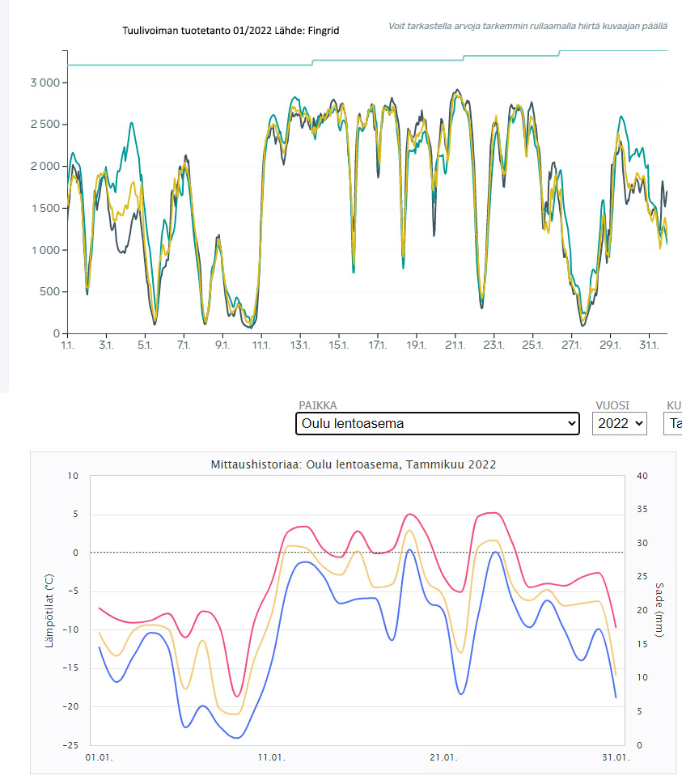The width and height of the screenshot is (682, 784).
Task: Click the '35' rain axis value
Action: (x=642, y=509)
